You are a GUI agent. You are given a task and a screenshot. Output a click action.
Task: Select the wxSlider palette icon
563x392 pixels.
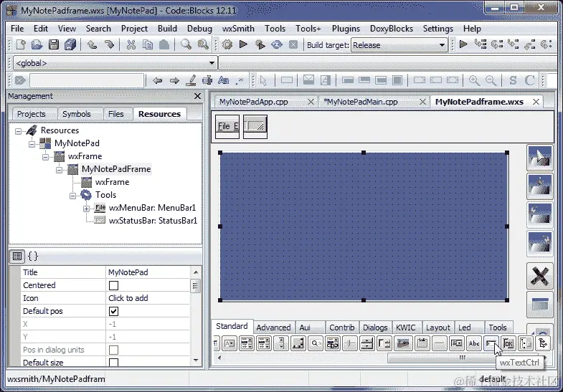pos(350,343)
